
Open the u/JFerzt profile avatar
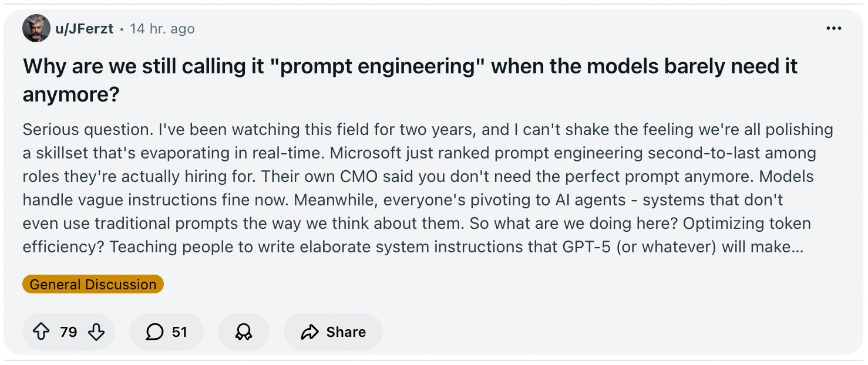pos(36,29)
